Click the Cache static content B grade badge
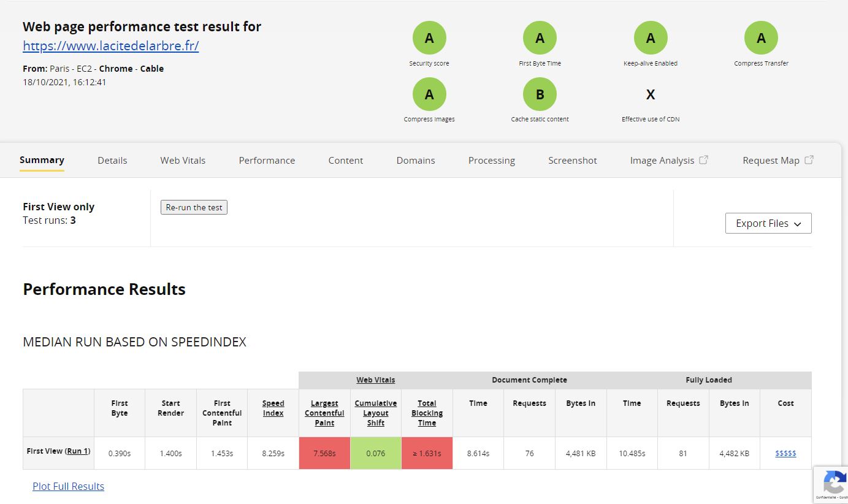 coord(540,94)
